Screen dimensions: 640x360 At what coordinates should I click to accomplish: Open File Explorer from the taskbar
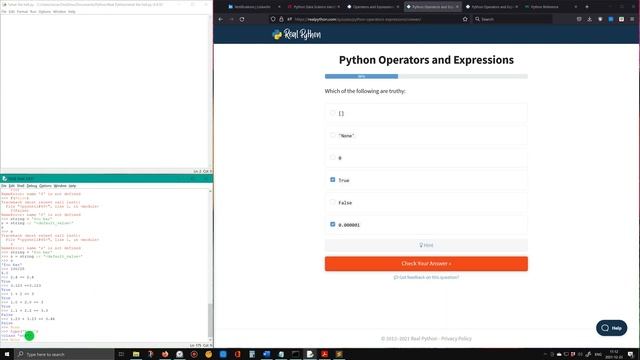136,354
